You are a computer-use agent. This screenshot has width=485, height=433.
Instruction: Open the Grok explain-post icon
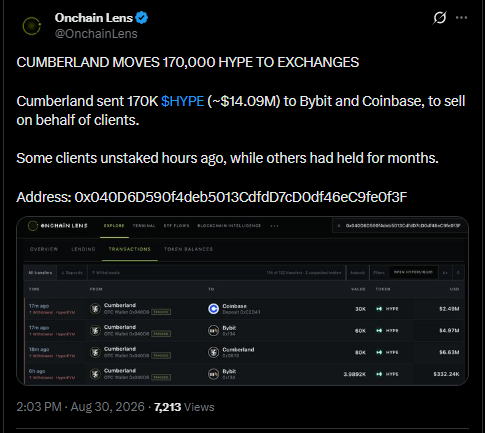point(439,18)
